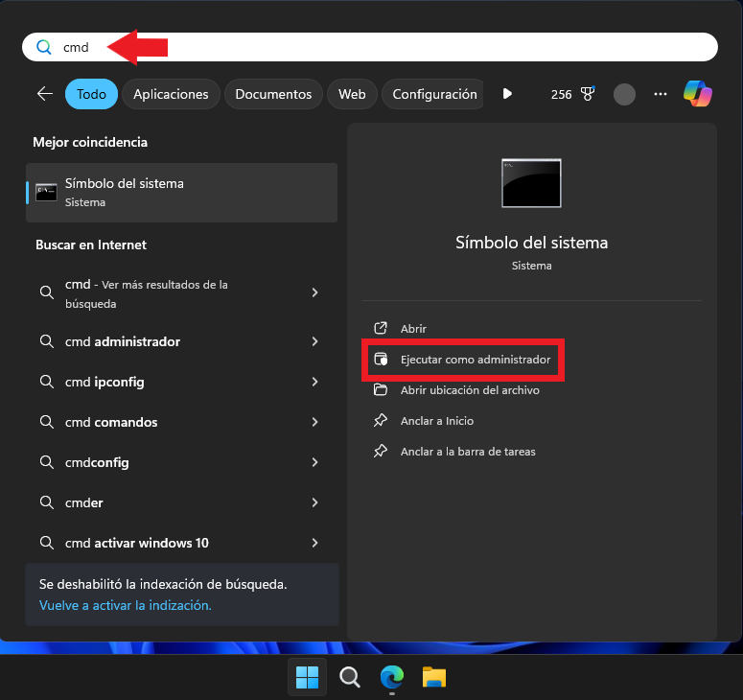This screenshot has height=700, width=743.
Task: Expand chevron next to 'cmd ipconfig'
Action: 314,382
